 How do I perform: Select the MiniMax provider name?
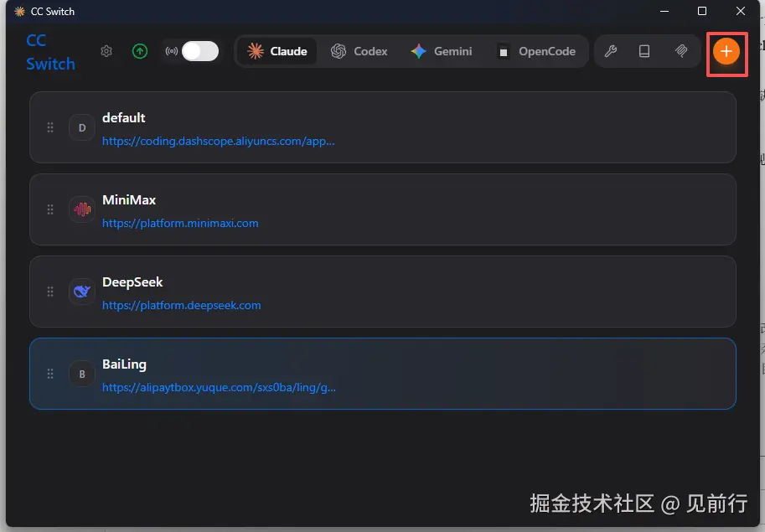(129, 200)
